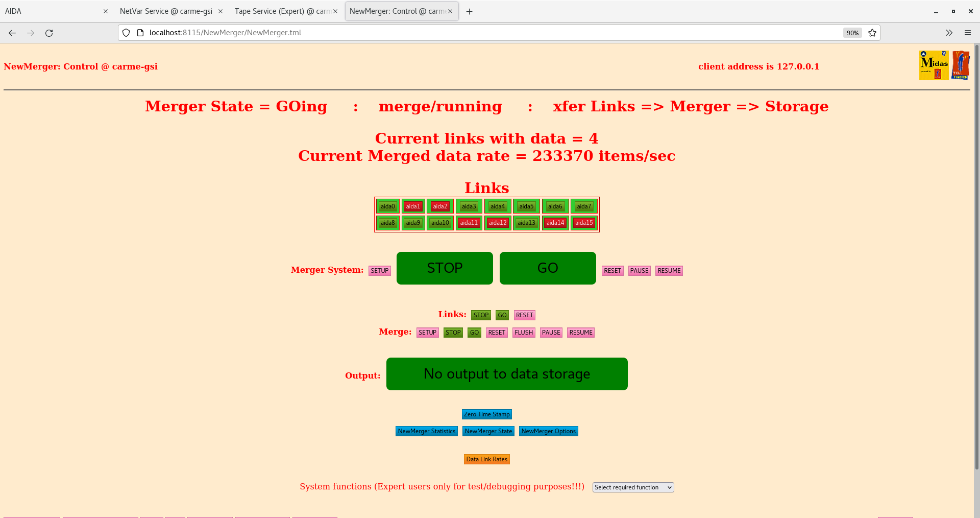Image resolution: width=980 pixels, height=518 pixels.
Task: Open the shield site-protection icon
Action: coord(126,32)
